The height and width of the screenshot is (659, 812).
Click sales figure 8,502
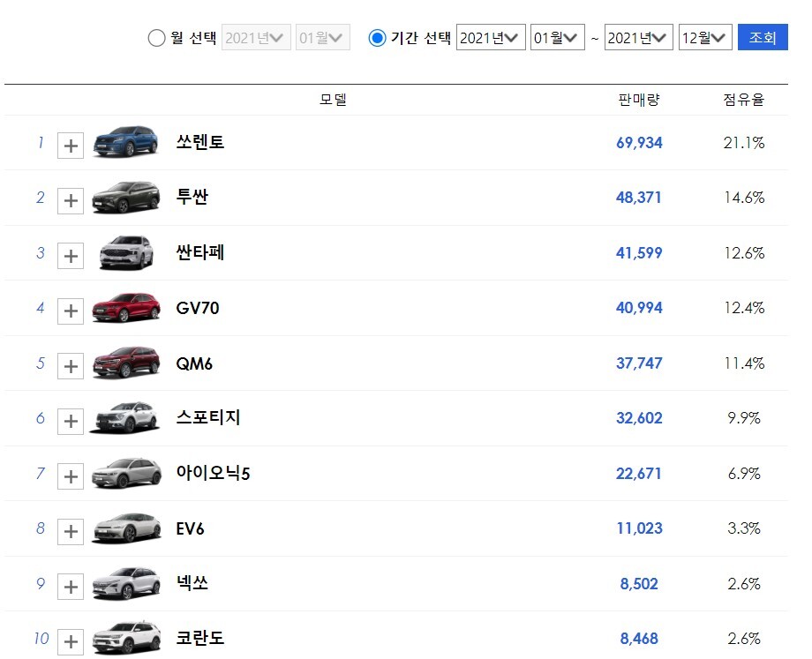(639, 584)
